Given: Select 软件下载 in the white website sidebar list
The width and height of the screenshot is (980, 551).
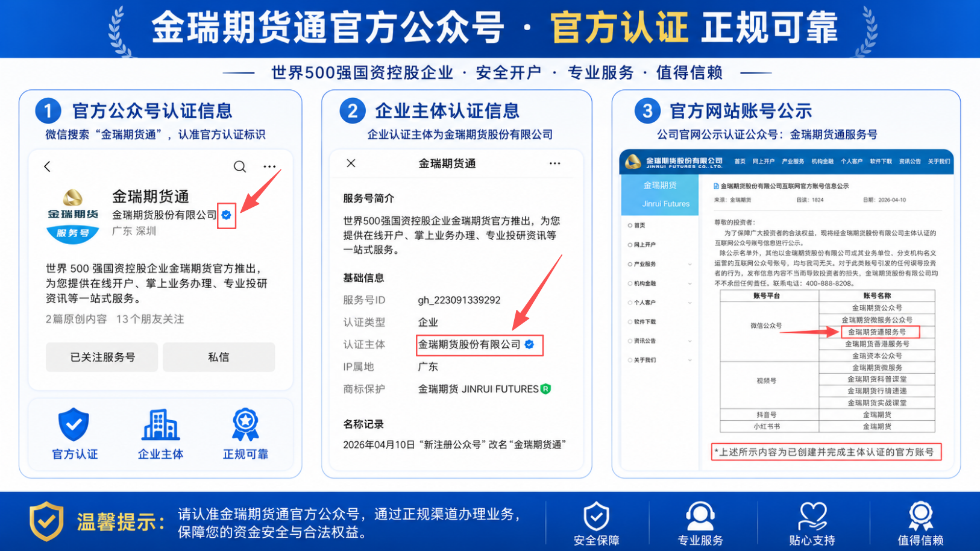Looking at the screenshot, I should [645, 322].
